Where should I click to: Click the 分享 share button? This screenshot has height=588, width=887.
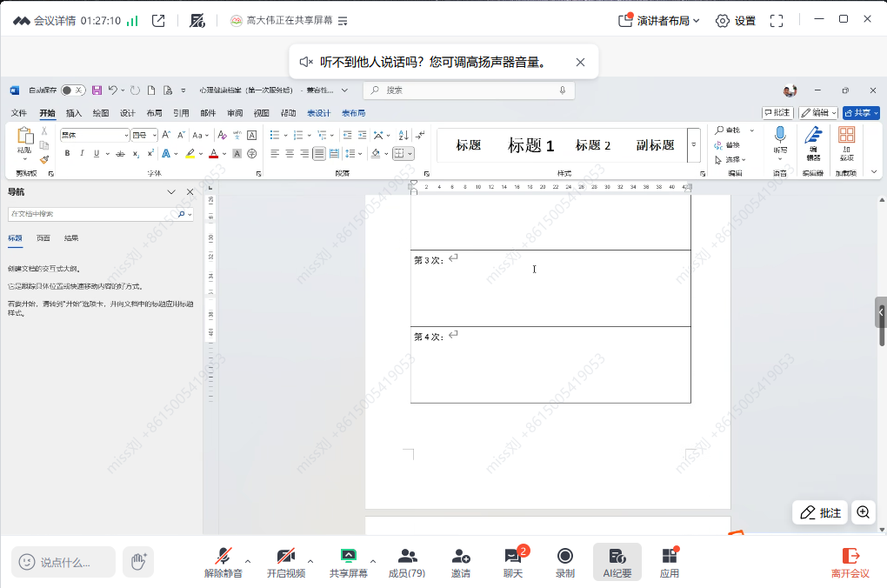click(860, 112)
